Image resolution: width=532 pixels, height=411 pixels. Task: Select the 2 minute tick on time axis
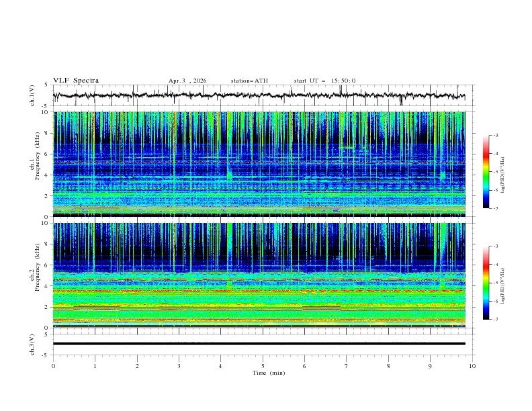pyautogui.click(x=137, y=365)
